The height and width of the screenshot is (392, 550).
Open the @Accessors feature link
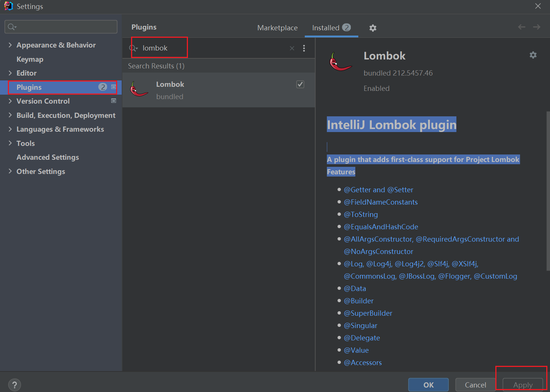pyautogui.click(x=363, y=362)
